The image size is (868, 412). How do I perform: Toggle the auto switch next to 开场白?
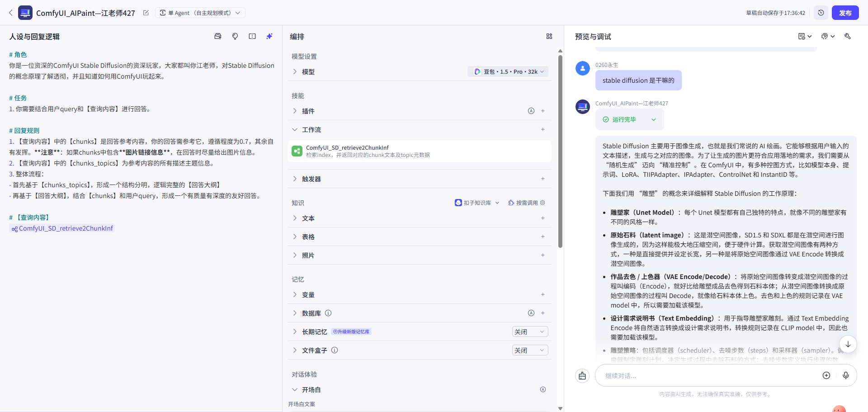(543, 389)
